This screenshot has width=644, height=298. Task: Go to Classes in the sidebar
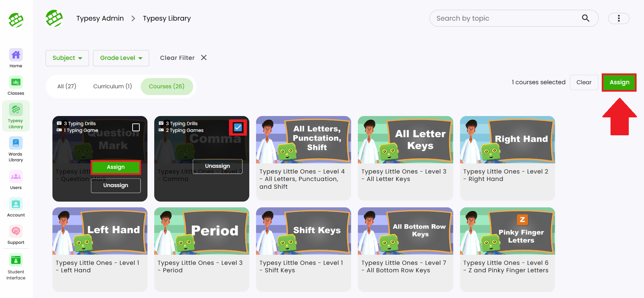(x=16, y=83)
